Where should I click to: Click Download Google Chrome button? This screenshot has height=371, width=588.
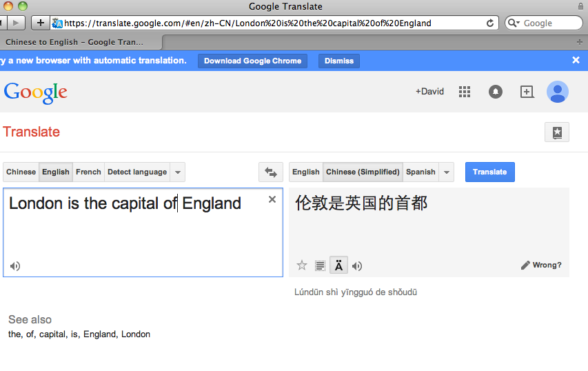pyautogui.click(x=252, y=61)
